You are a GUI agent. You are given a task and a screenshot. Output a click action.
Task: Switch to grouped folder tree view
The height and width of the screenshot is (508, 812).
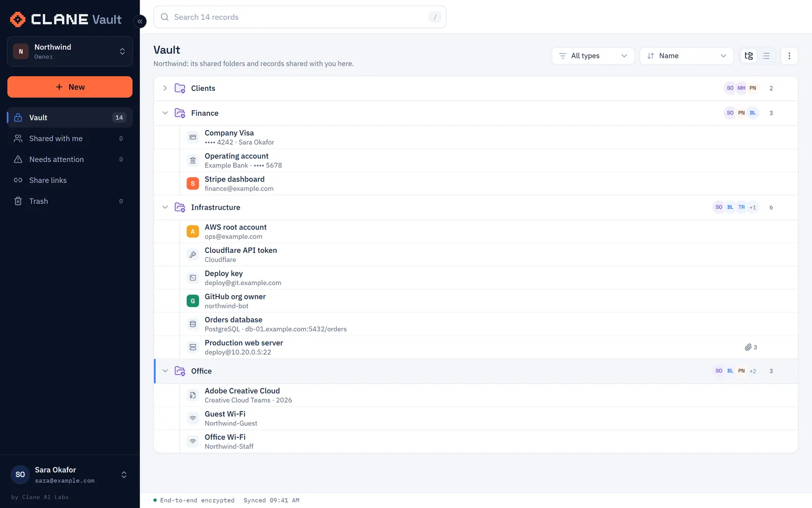click(x=749, y=56)
